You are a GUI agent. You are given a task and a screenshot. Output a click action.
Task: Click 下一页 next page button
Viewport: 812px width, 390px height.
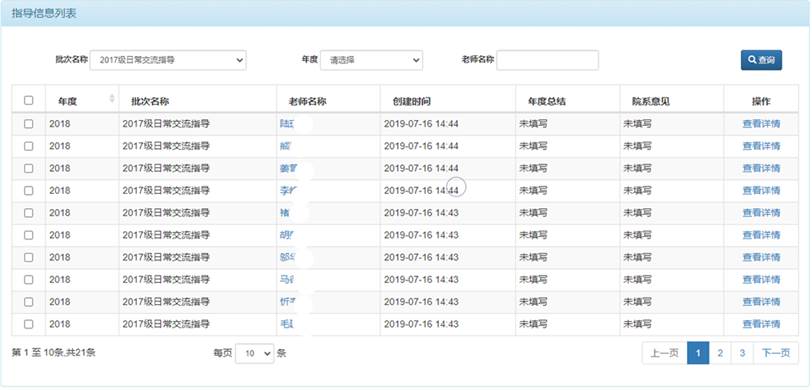[x=776, y=353]
